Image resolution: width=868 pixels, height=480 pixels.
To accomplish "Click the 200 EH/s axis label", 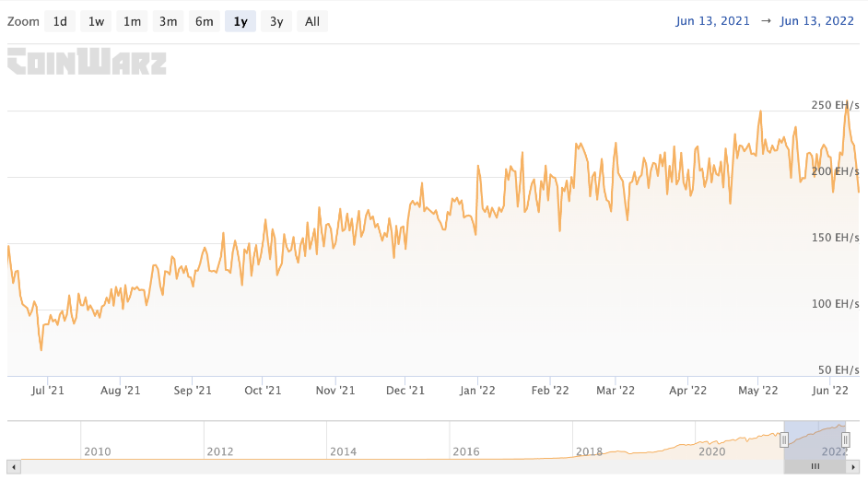I will [836, 171].
